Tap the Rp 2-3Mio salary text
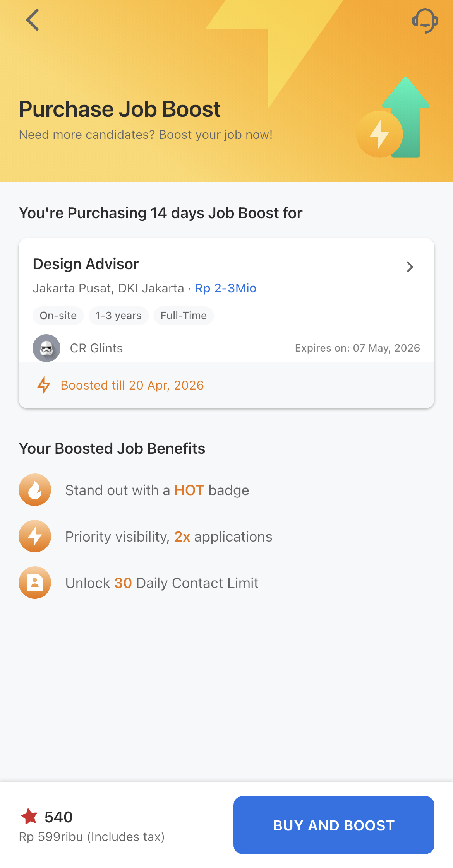 pos(225,288)
